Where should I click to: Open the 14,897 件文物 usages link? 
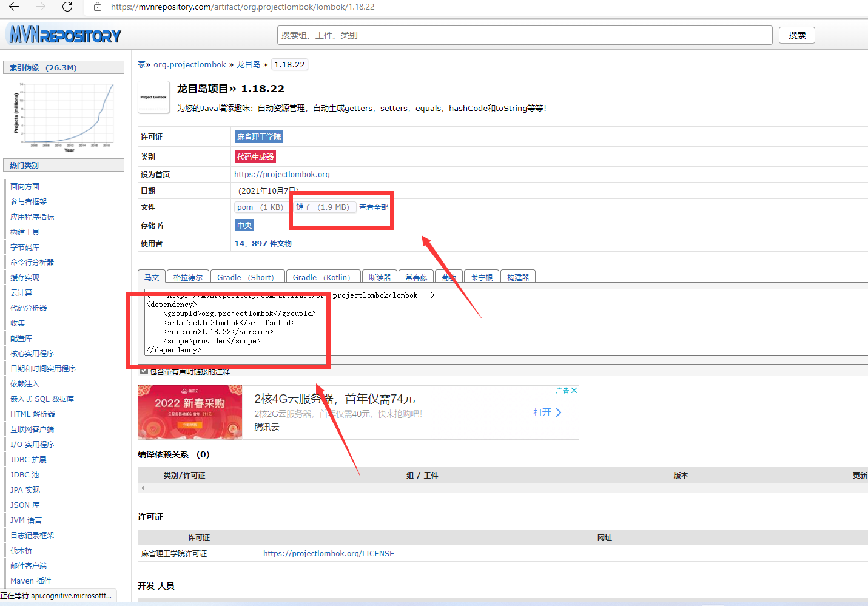click(x=263, y=243)
